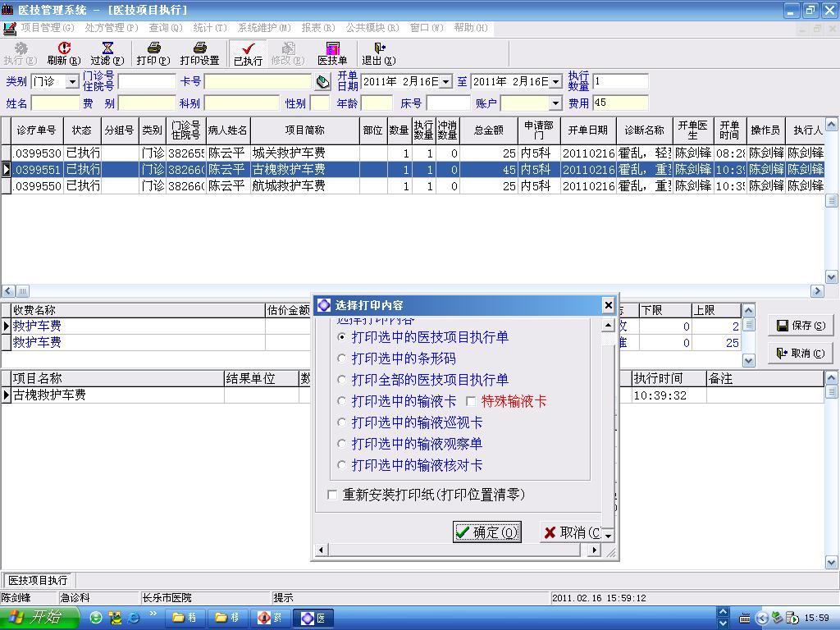840x630 pixels.
Task: Select 打印选中的条形码 radio option
Action: click(x=341, y=358)
